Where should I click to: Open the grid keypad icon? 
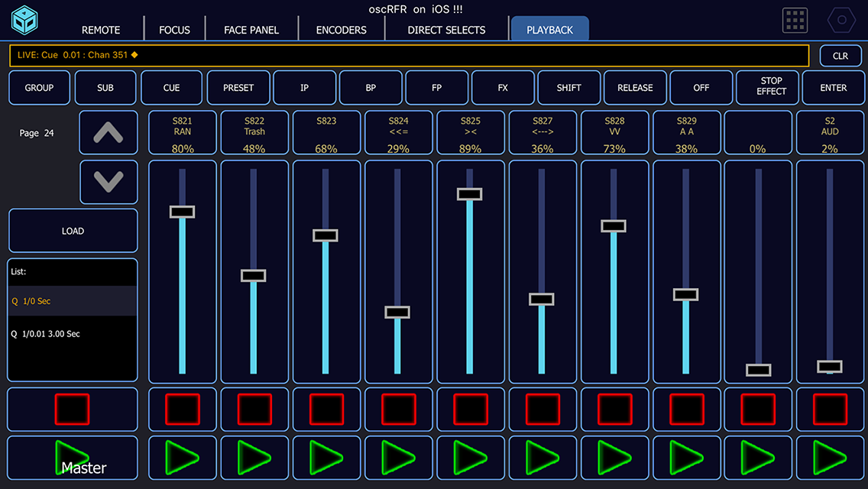click(x=795, y=21)
